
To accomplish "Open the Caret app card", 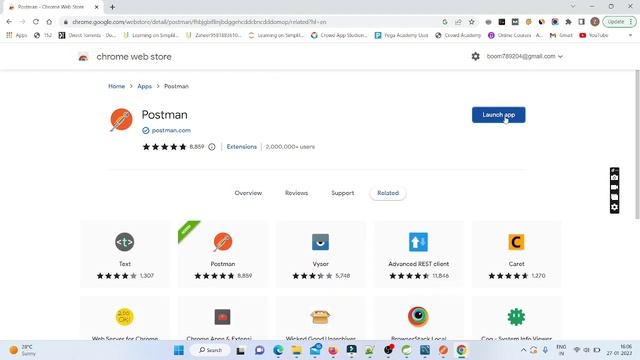I will (x=516, y=254).
